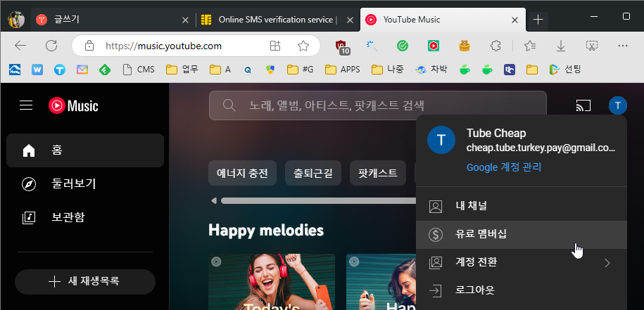Click the magic wand extension icon
This screenshot has height=310, width=644.
372,46
